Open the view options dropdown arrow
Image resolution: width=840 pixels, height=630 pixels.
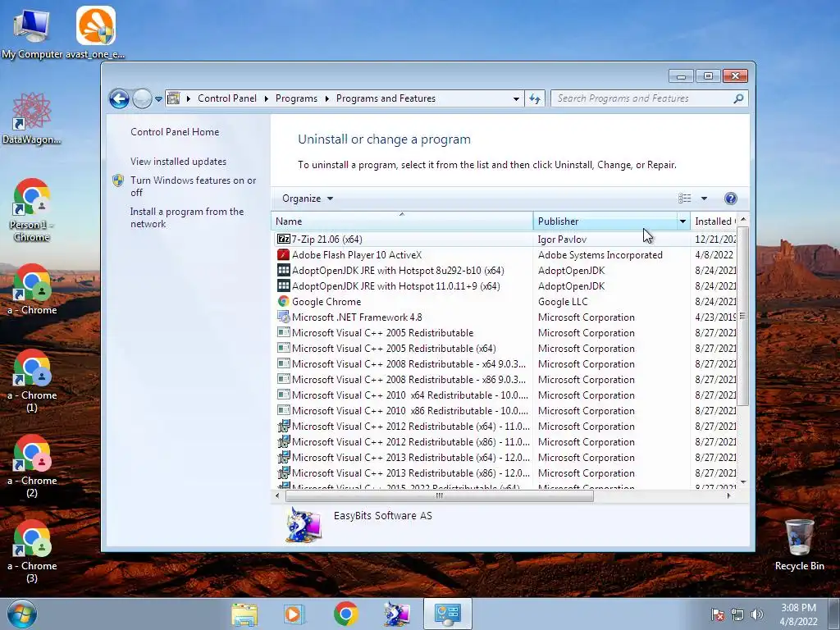click(x=704, y=199)
